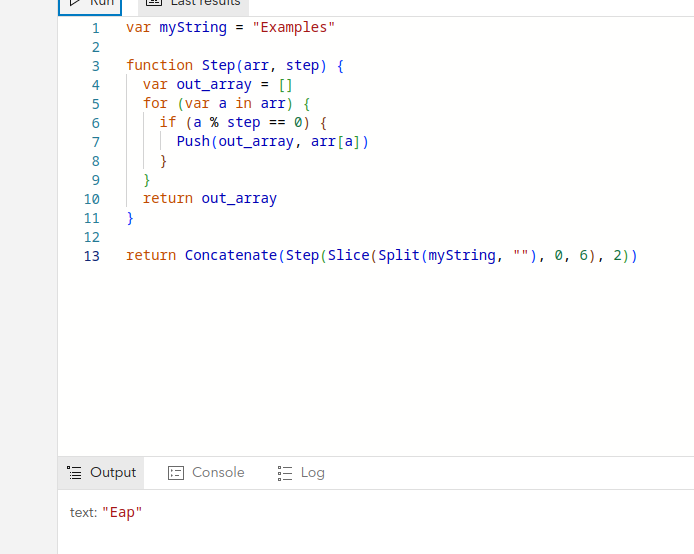The image size is (694, 554).
Task: Click the closing brace on line 11
Action: click(130, 218)
